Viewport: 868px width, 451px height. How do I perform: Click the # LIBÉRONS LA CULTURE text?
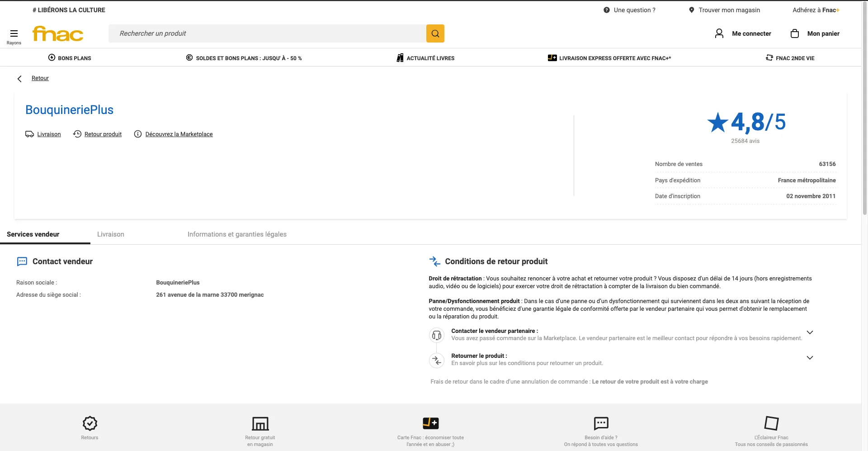coord(69,10)
